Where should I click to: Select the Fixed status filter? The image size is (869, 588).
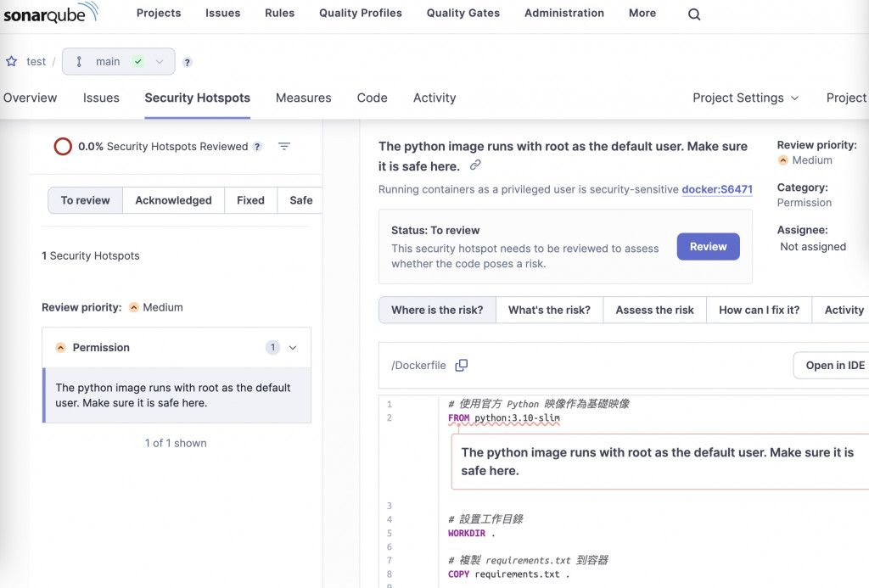click(x=250, y=200)
